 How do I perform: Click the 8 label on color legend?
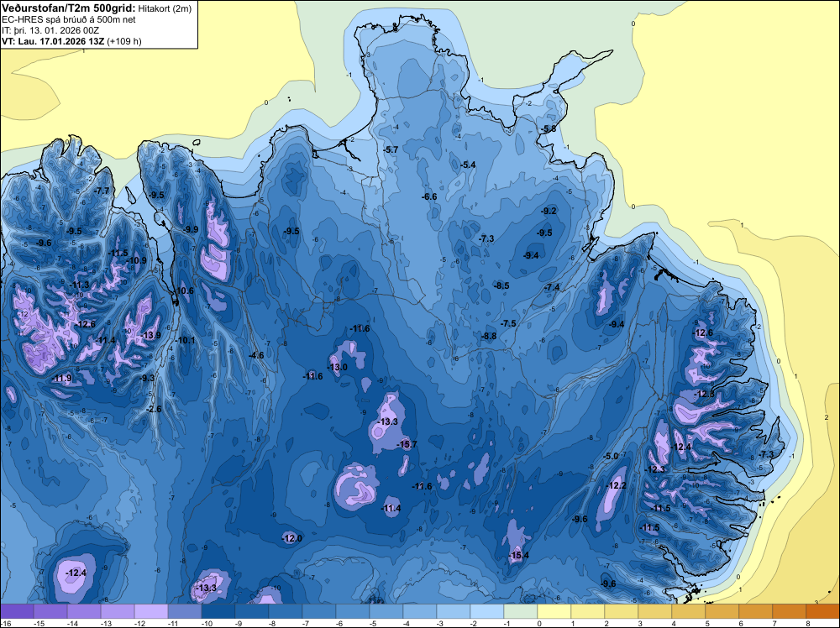pyautogui.click(x=808, y=623)
